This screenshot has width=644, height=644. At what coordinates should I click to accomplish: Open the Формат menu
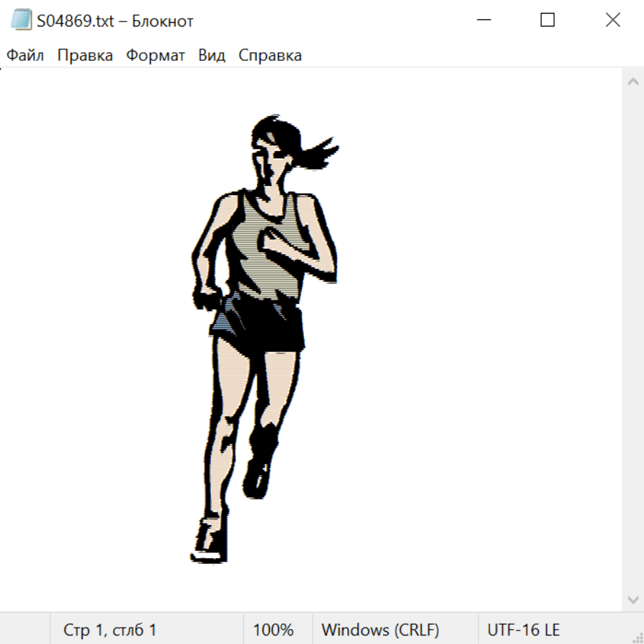coord(155,56)
